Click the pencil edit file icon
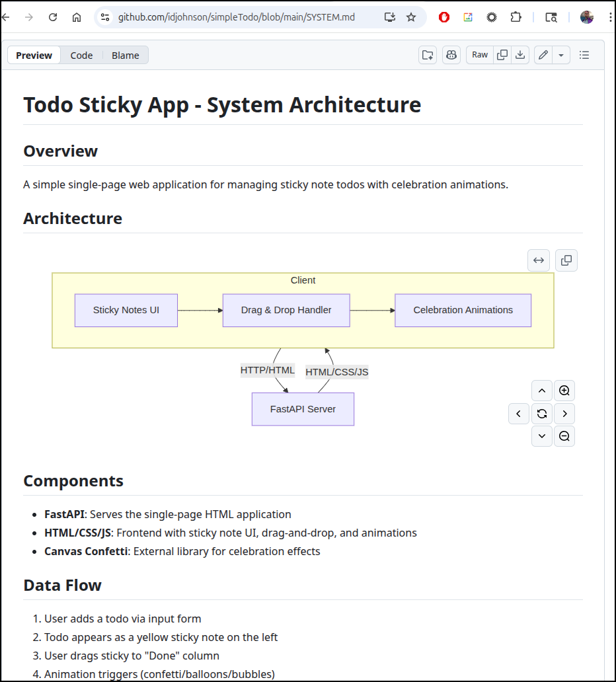Viewport: 616px width, 682px height. pyautogui.click(x=543, y=55)
